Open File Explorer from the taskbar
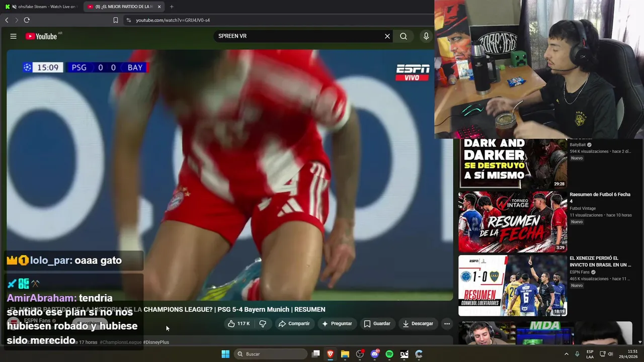 point(345,354)
